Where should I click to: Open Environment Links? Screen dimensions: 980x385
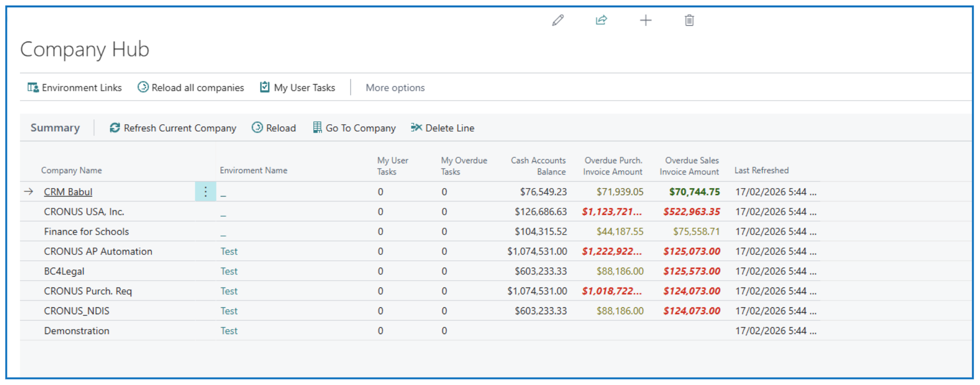pyautogui.click(x=75, y=88)
